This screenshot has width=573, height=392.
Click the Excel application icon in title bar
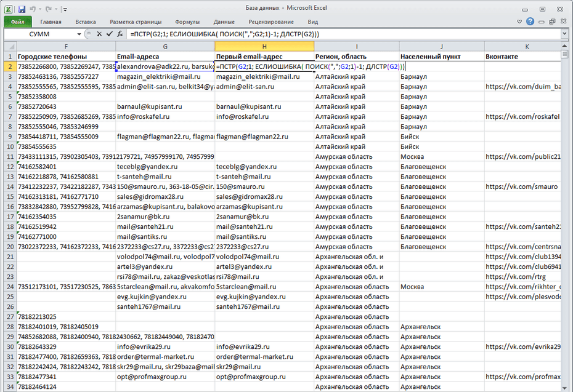coord(8,9)
